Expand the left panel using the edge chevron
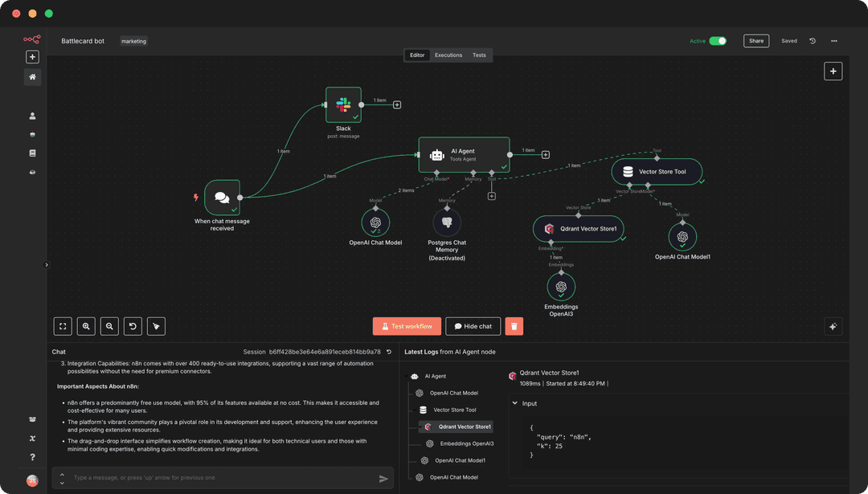The height and width of the screenshot is (494, 868). [x=47, y=263]
